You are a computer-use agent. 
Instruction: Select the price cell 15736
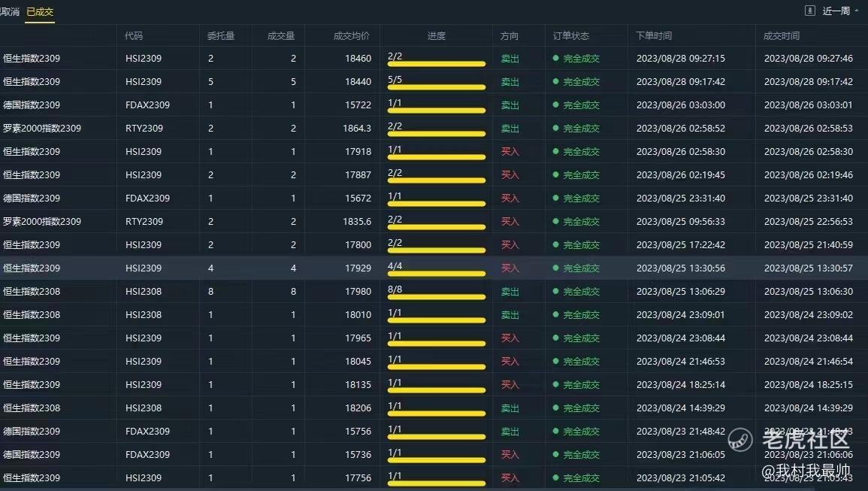(358, 454)
